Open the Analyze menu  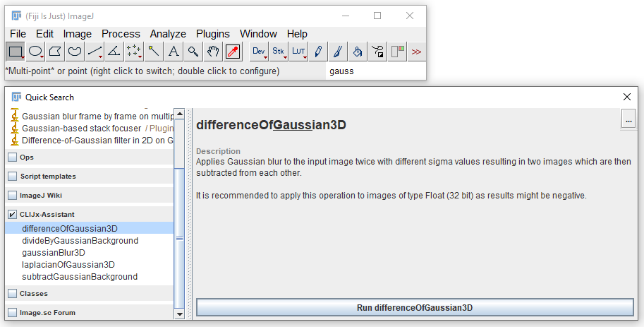pos(168,34)
